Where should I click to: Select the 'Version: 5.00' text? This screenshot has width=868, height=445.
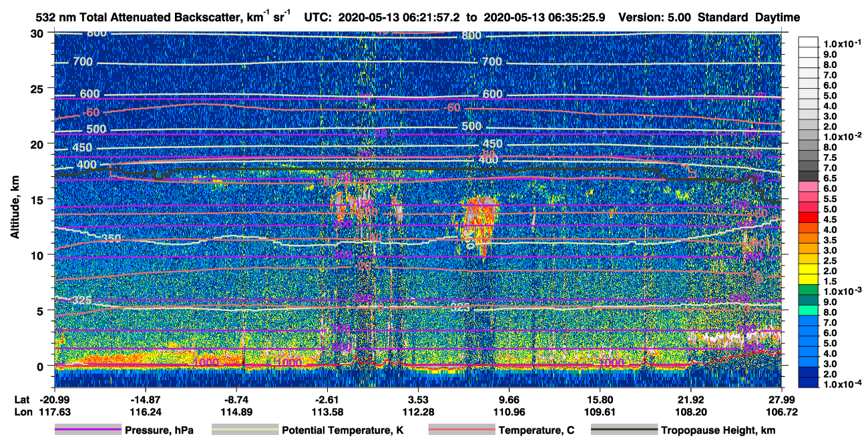pyautogui.click(x=655, y=18)
